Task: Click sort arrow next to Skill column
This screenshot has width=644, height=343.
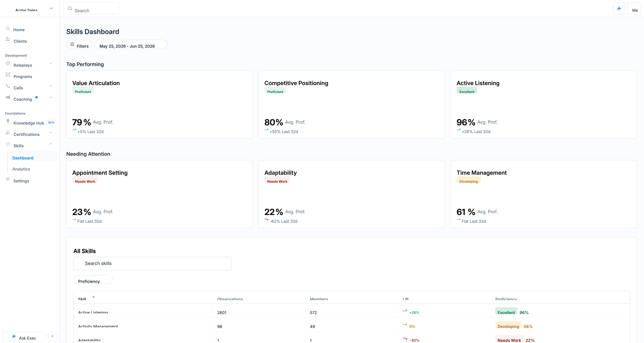Action: click(93, 297)
